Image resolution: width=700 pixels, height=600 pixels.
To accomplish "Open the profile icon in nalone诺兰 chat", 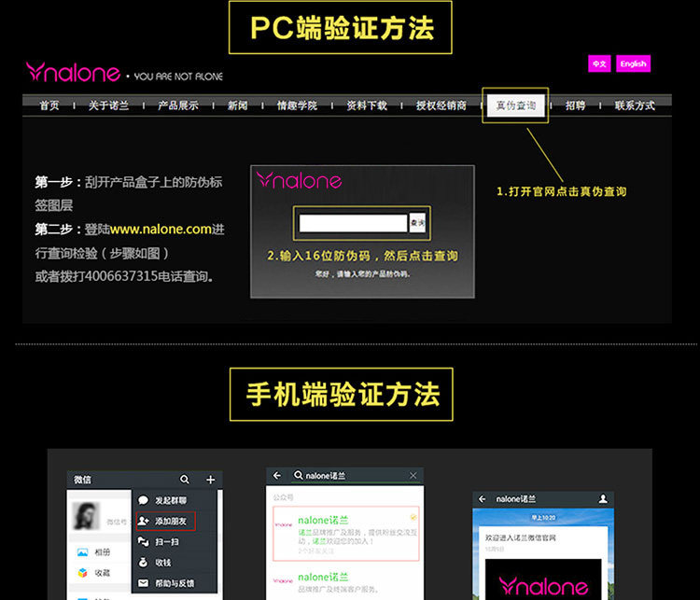I will tap(603, 498).
